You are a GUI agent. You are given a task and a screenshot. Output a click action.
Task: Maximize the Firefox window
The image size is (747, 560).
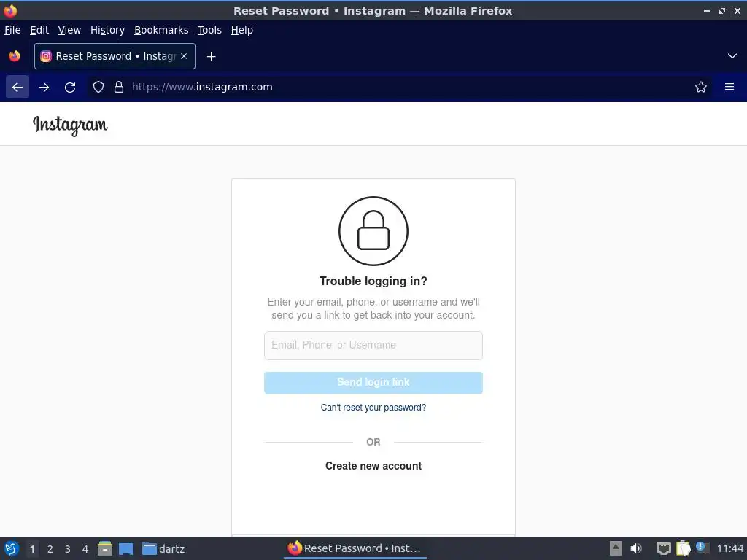[x=722, y=10]
